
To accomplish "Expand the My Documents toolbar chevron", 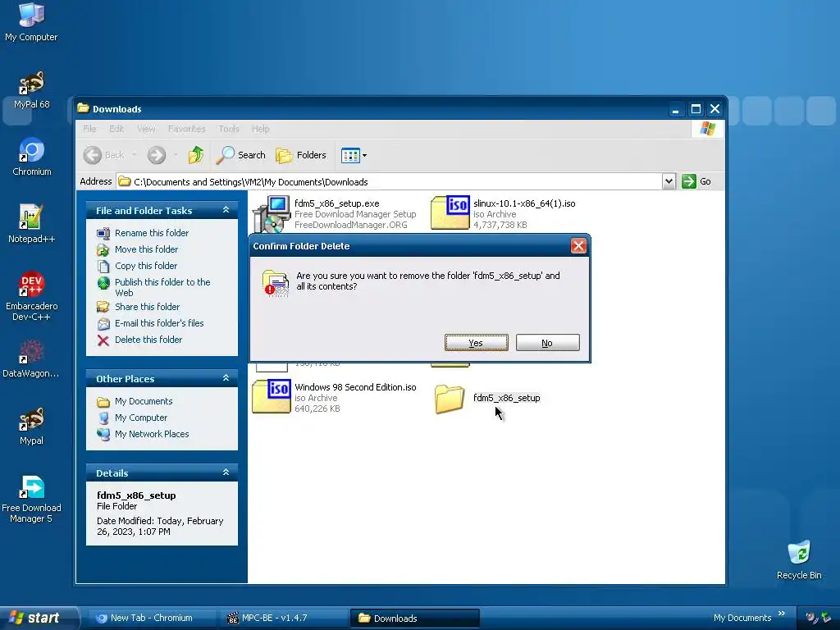I will point(782,614).
